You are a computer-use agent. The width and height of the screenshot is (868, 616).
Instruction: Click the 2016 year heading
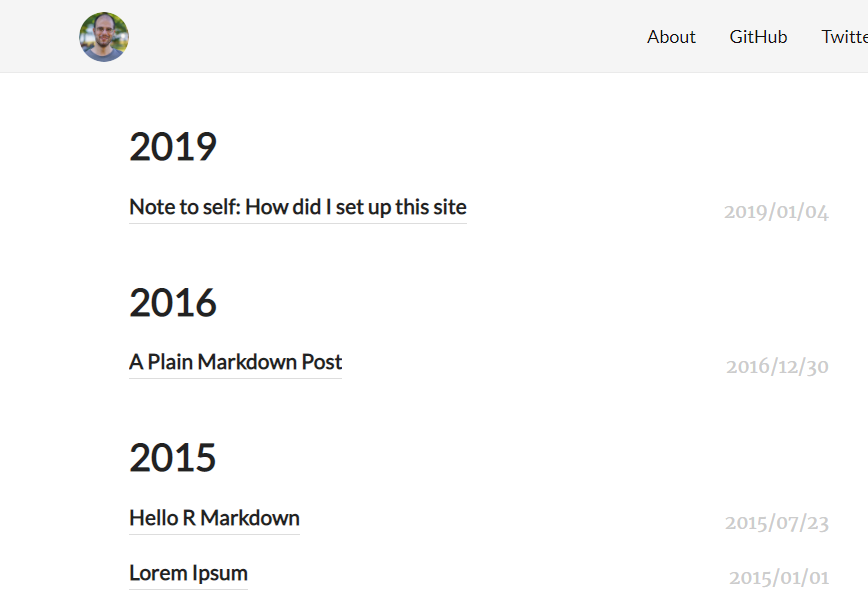pyautogui.click(x=173, y=302)
